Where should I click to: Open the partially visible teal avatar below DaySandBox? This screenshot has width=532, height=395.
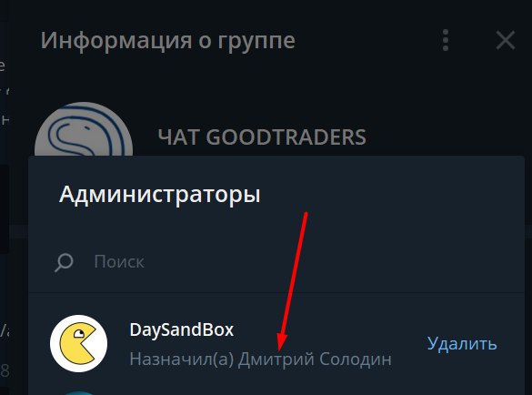coord(79,393)
